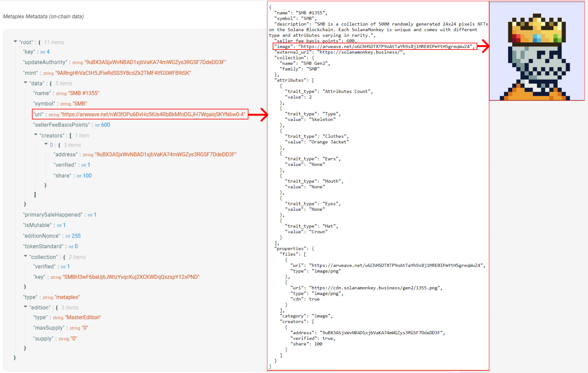
Task: Collapse creator item 0 triangle
Action: coord(46,144)
